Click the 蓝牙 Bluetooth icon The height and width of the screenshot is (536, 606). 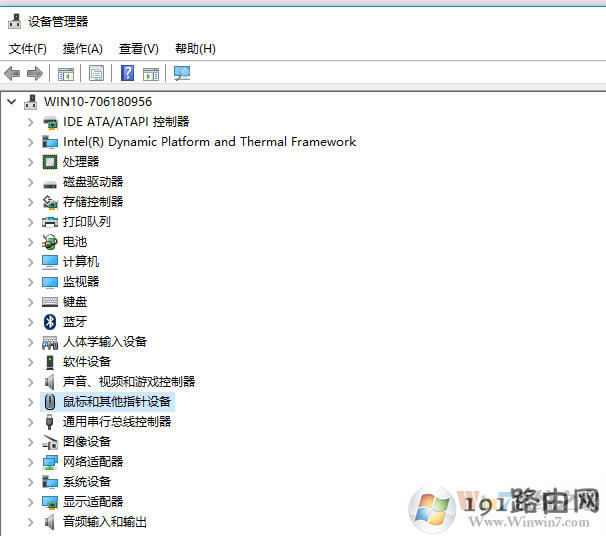tap(50, 322)
